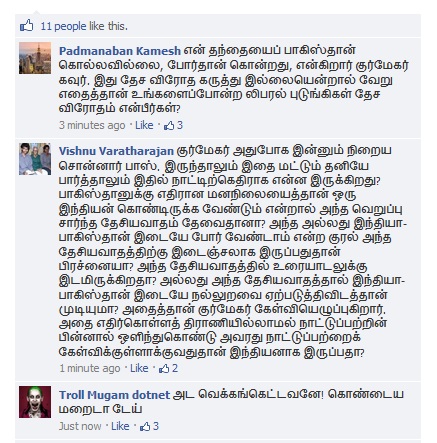Open the '1 minute ago' timestamp
437x443 pixels.
(x=90, y=368)
